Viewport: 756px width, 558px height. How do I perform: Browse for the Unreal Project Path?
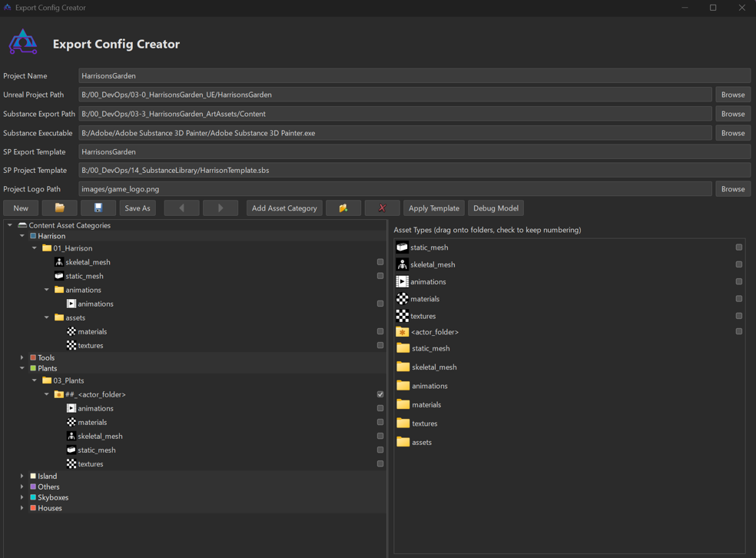[733, 95]
